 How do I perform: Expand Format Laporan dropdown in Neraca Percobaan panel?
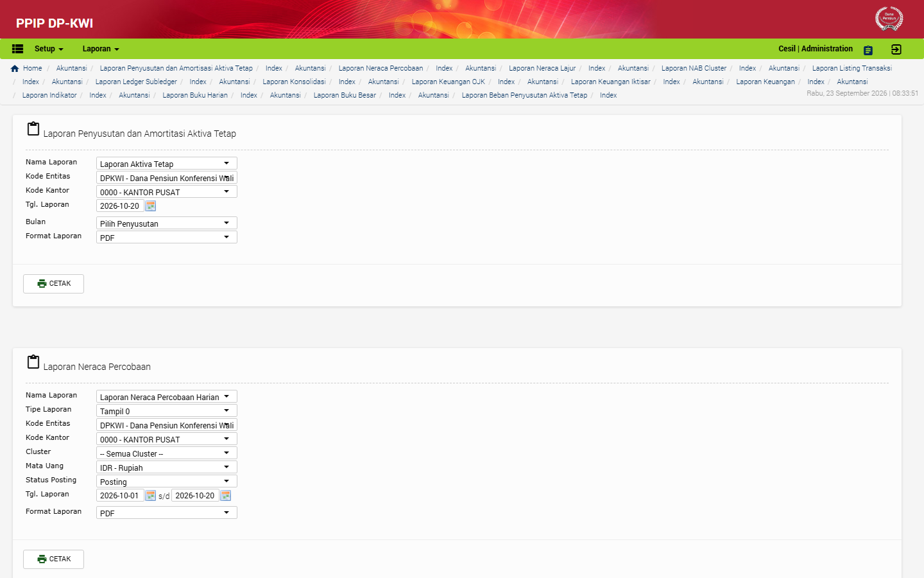[x=167, y=513]
